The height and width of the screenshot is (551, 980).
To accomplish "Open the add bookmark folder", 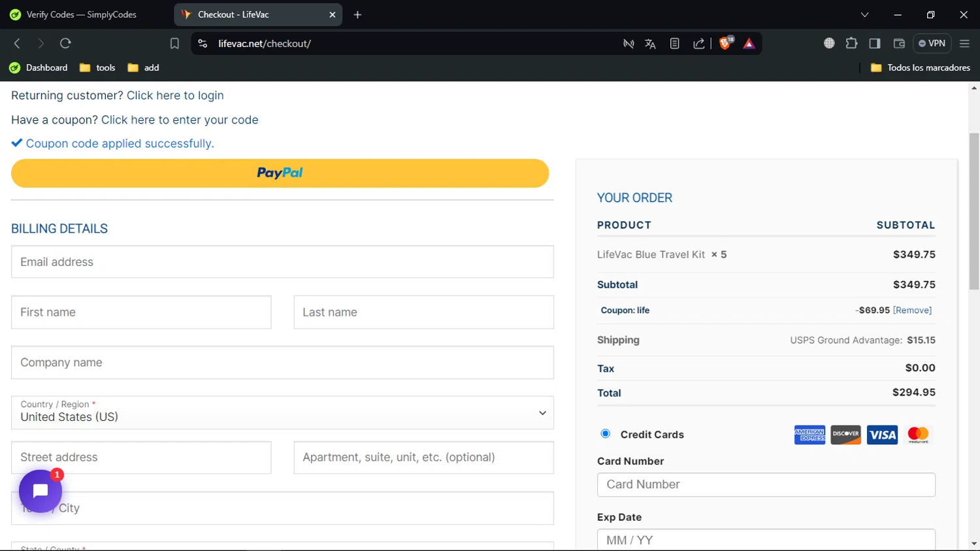I will tap(144, 67).
